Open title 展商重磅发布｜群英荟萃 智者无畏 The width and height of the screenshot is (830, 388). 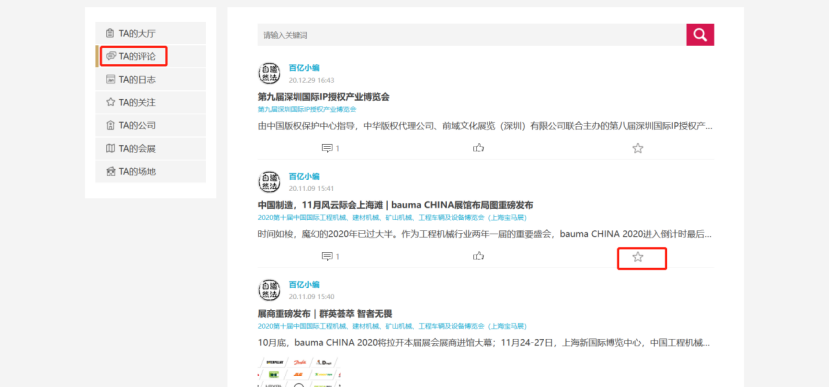(325, 314)
